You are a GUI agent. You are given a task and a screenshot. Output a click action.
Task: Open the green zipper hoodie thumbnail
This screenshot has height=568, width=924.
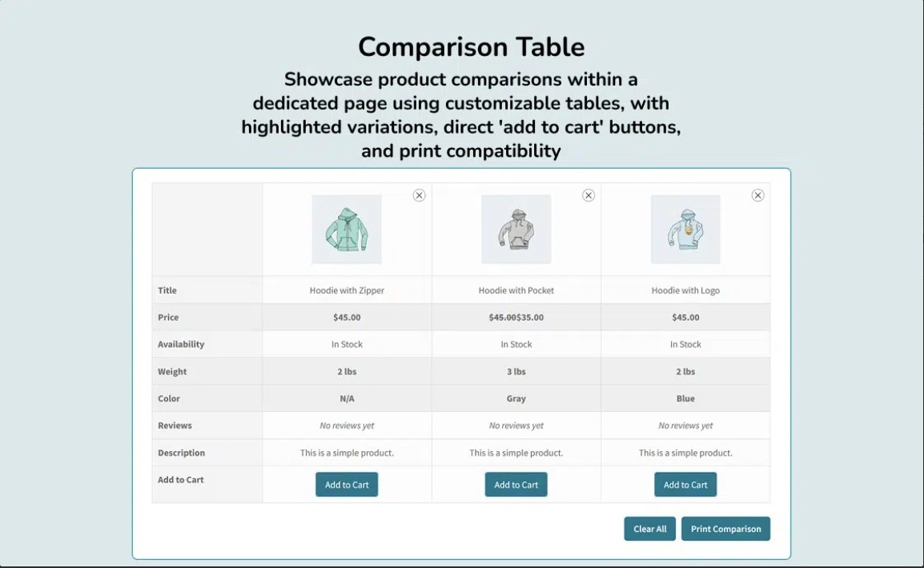[347, 230]
